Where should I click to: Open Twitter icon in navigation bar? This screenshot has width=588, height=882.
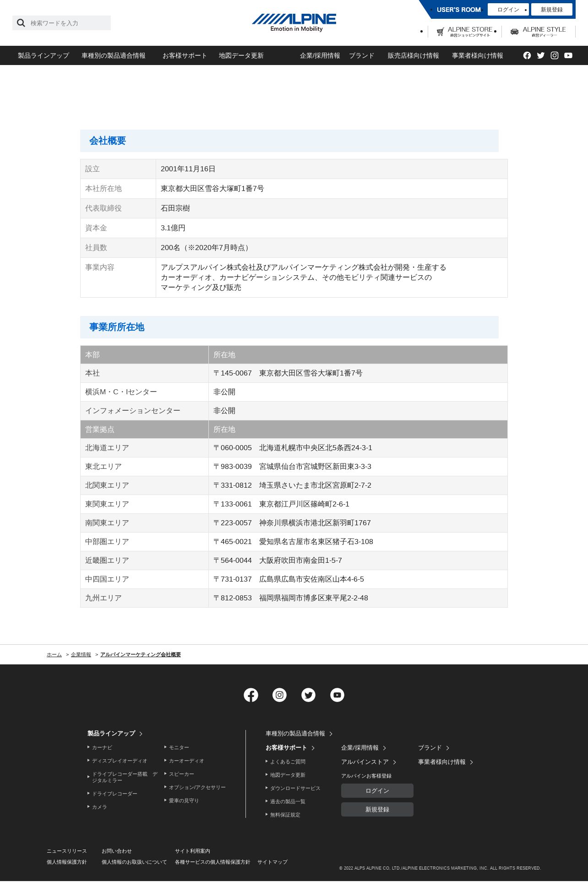pyautogui.click(x=541, y=55)
